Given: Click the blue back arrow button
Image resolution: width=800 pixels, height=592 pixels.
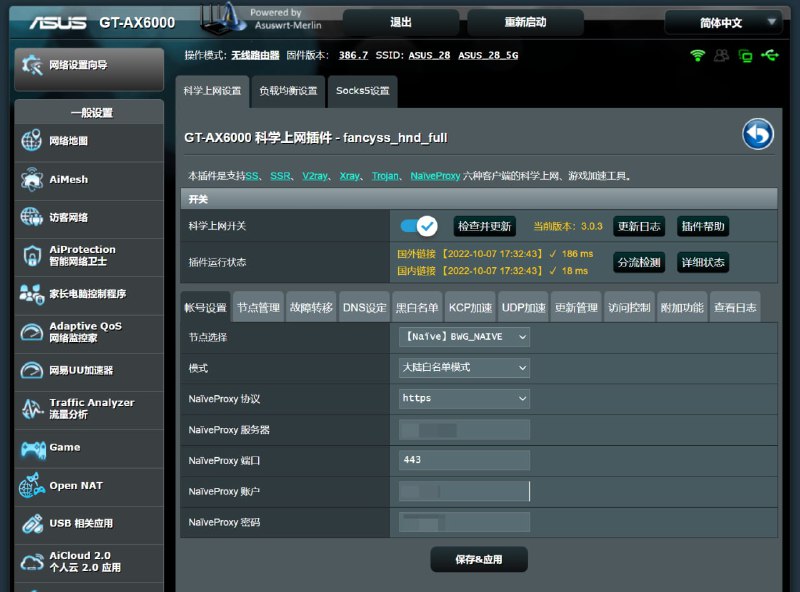Looking at the screenshot, I should point(758,134).
